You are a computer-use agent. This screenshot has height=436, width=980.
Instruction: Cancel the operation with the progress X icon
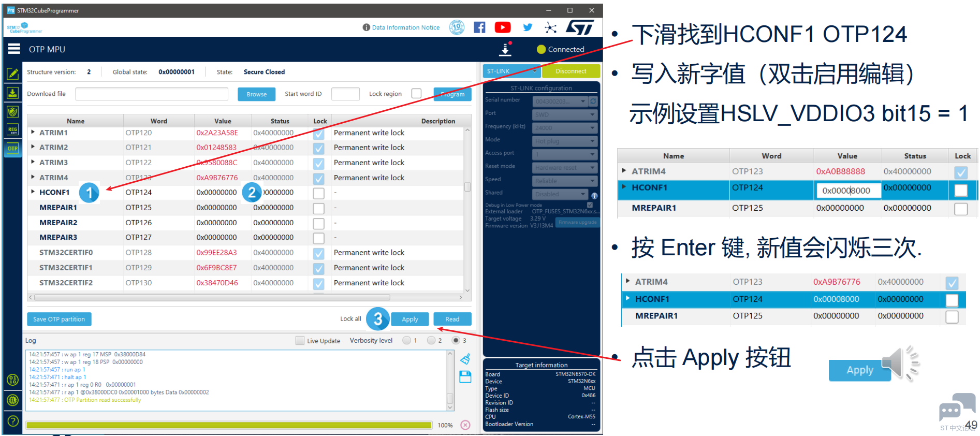[x=465, y=425]
